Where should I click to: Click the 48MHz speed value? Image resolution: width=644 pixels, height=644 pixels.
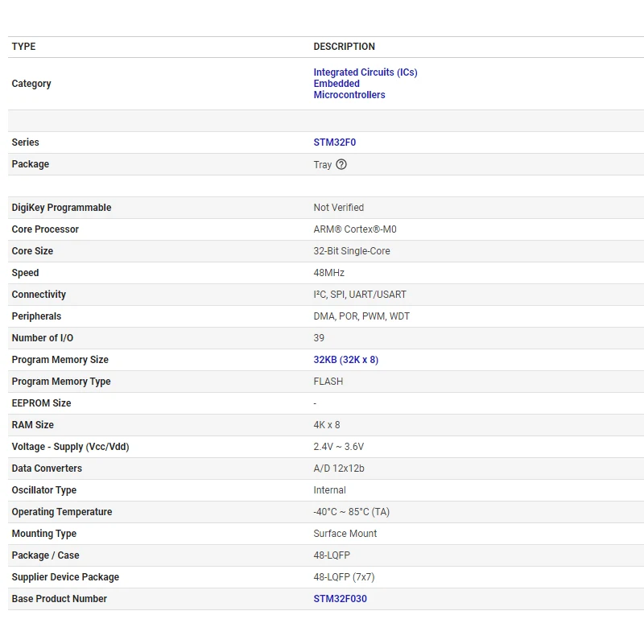pos(328,273)
